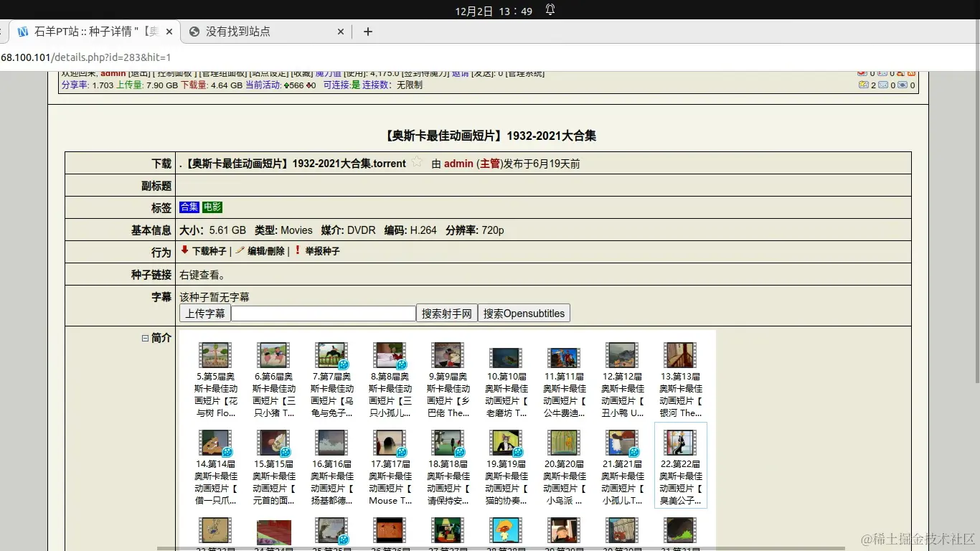980x551 pixels.
Task: Click the blue seeding badge on 花与树 thumbnail
Action: 227,365
